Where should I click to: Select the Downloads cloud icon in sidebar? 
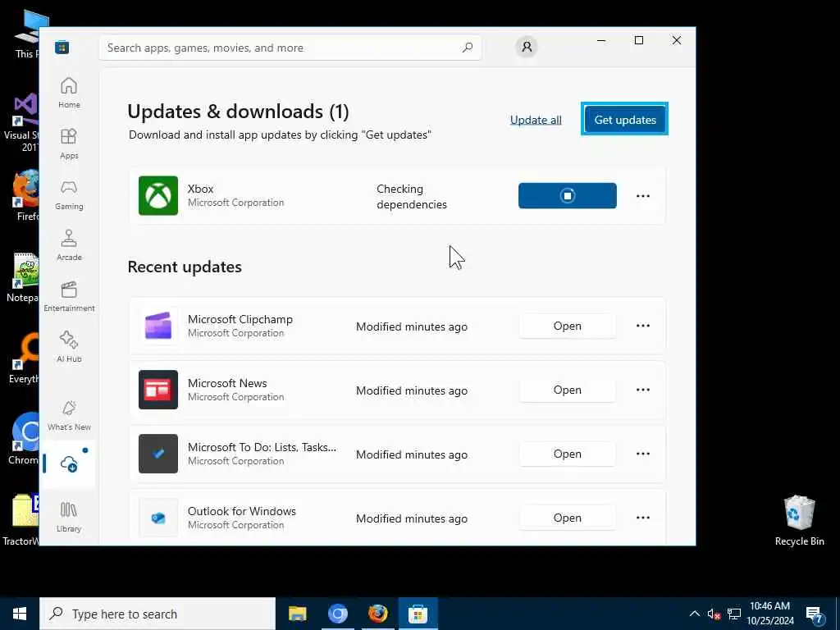click(x=69, y=464)
